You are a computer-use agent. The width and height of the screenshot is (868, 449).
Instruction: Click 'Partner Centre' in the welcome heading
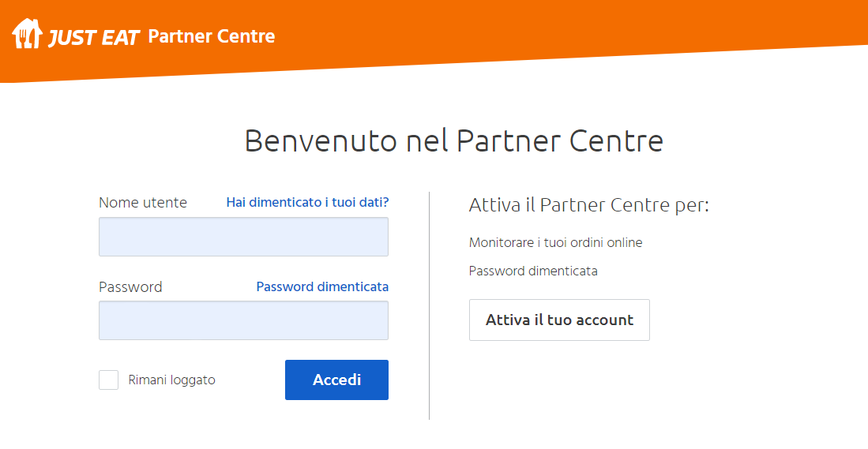tap(560, 141)
